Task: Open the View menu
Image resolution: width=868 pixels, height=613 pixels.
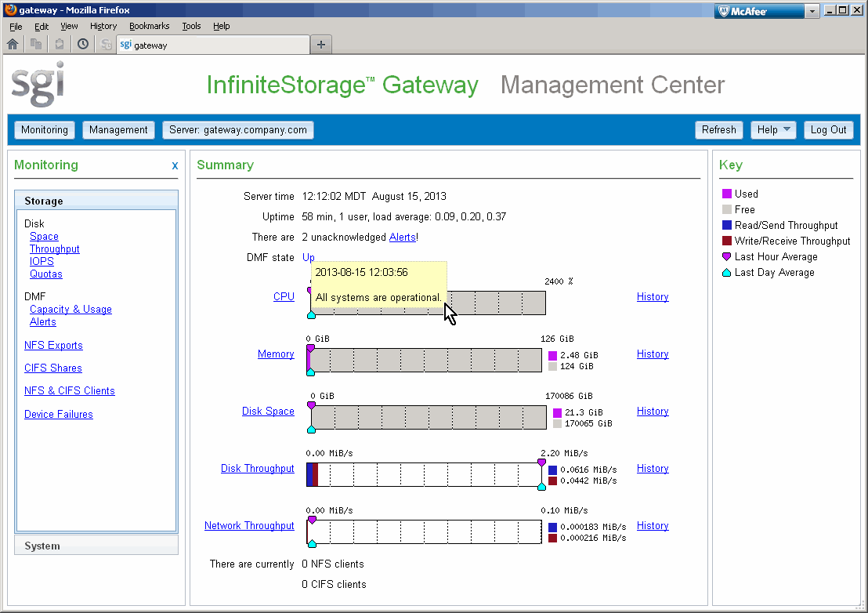Action: 69,26
